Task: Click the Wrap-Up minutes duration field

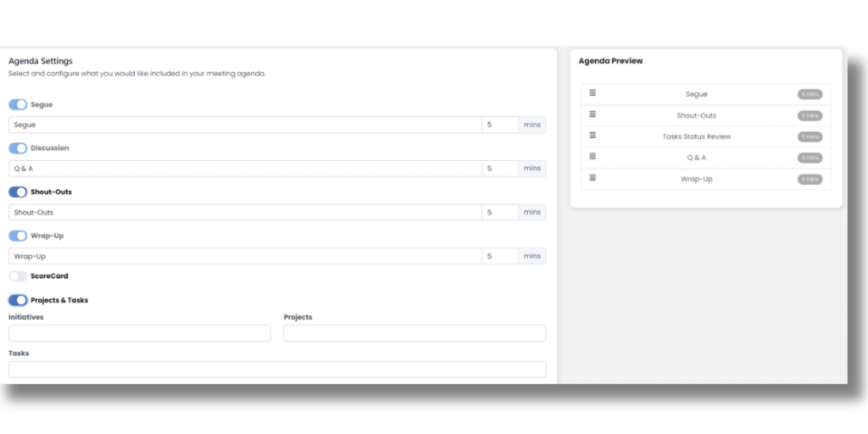Action: [499, 256]
